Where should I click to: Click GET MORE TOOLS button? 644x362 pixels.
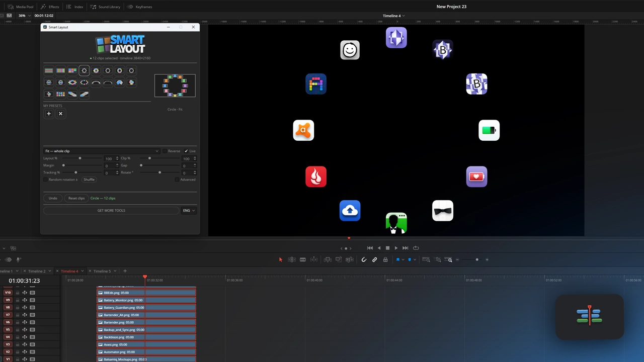(x=111, y=211)
